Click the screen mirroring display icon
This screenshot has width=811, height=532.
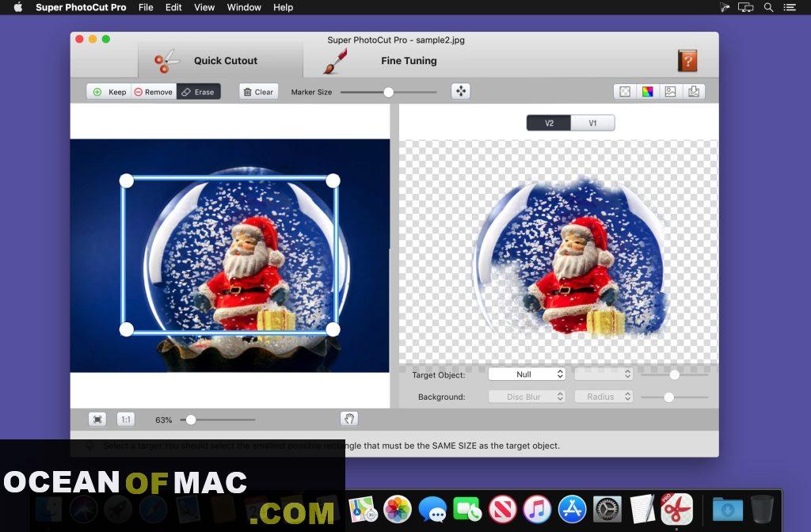point(745,7)
